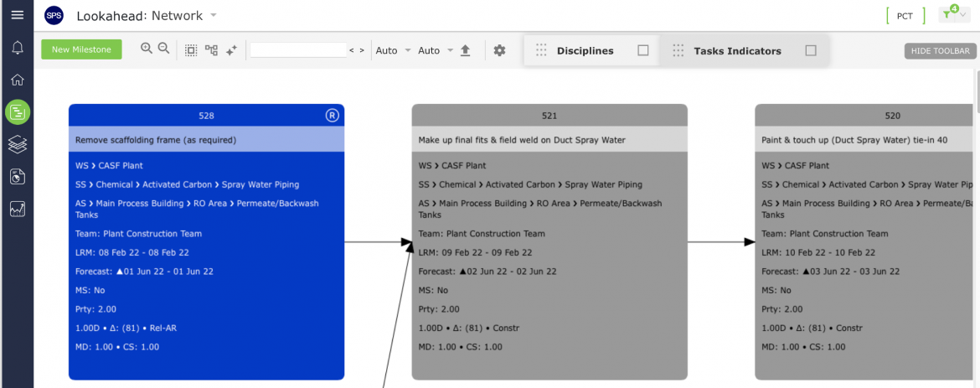Click the green filter funnel icon

[x=947, y=15]
